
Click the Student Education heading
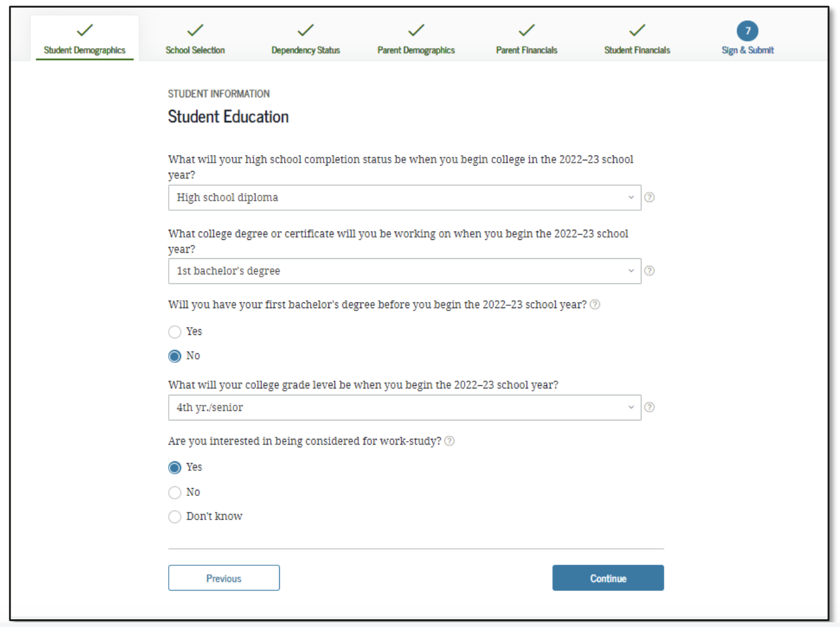228,117
